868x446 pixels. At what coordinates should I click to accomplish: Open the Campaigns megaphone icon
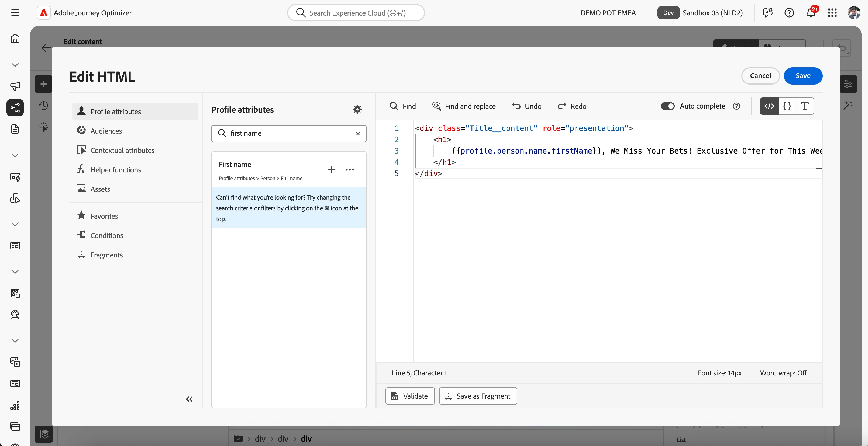[15, 86]
